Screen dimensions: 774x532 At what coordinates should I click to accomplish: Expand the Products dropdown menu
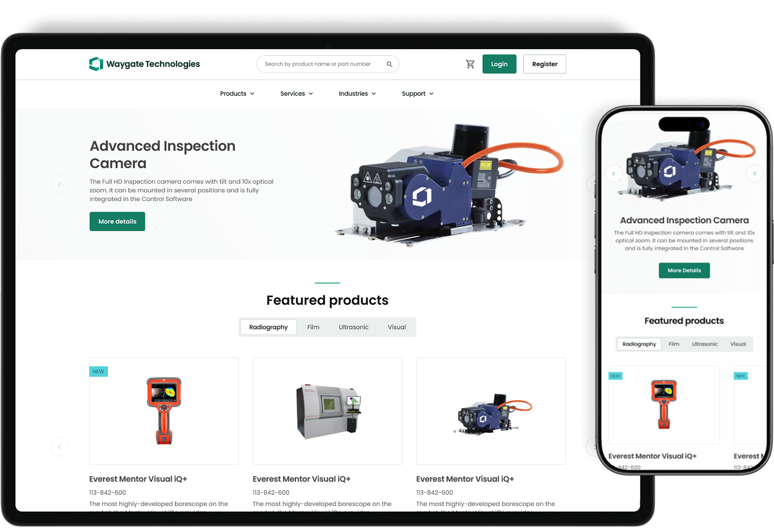click(x=237, y=94)
